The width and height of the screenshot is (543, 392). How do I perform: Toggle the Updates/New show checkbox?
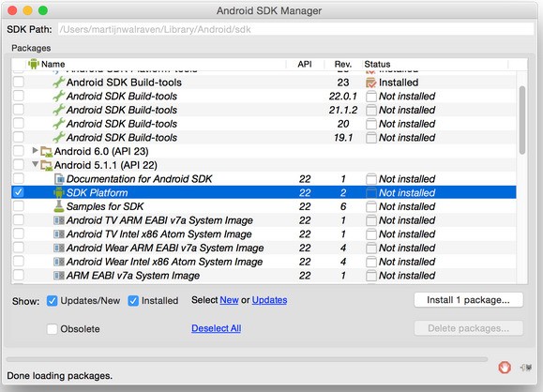click(52, 301)
